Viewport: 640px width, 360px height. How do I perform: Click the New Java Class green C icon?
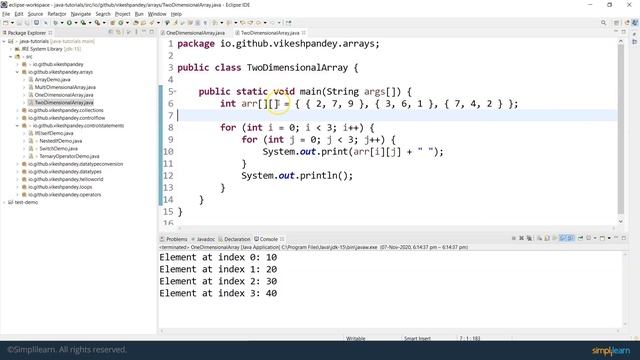[x=121, y=23]
